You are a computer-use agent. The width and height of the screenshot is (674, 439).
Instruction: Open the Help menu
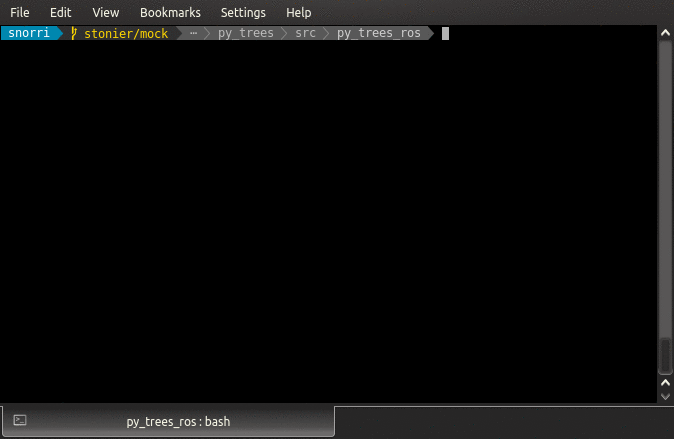point(298,12)
